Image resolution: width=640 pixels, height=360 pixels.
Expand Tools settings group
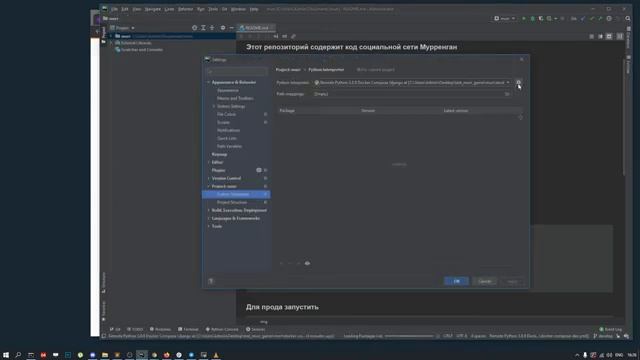point(209,226)
